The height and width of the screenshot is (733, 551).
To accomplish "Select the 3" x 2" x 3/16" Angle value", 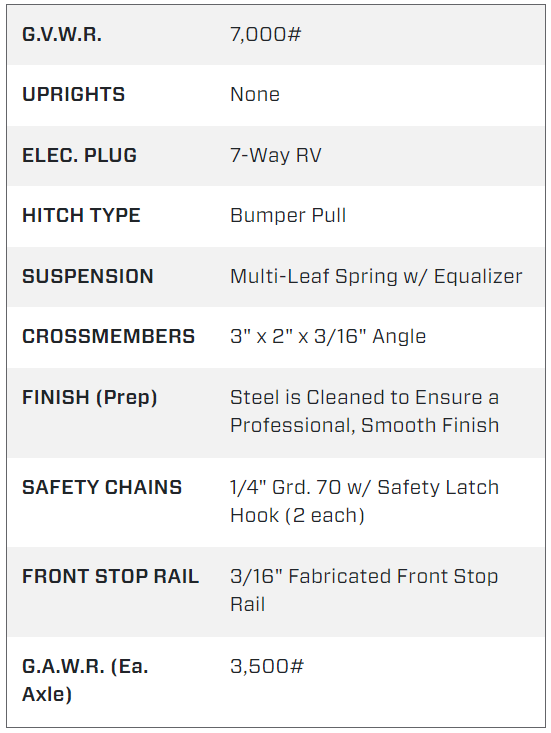I will point(328,337).
